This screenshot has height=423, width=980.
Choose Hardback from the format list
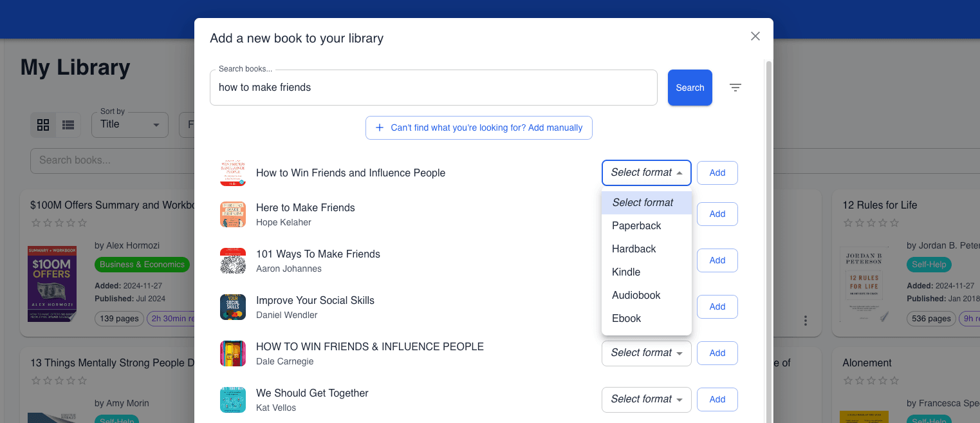point(647,249)
